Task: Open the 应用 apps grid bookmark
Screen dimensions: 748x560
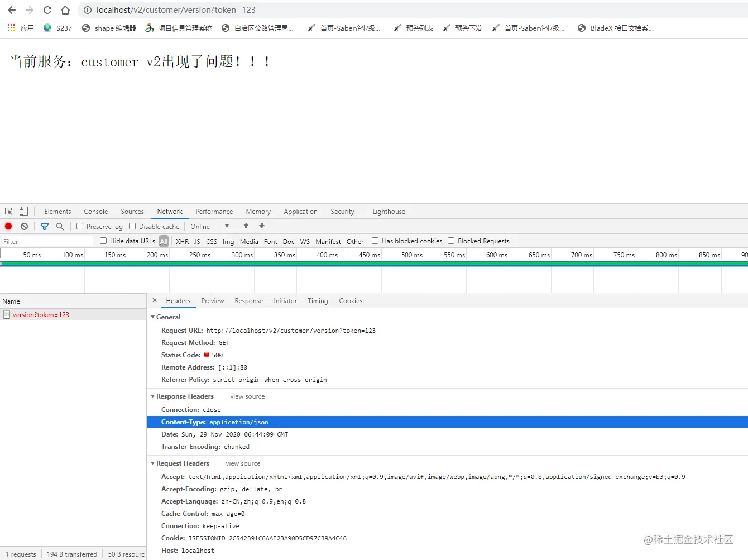Action: 21,28
